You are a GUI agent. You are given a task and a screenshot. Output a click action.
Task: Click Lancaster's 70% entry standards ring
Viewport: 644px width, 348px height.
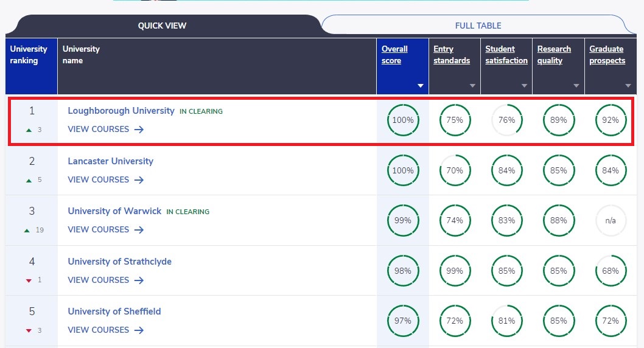click(x=455, y=170)
